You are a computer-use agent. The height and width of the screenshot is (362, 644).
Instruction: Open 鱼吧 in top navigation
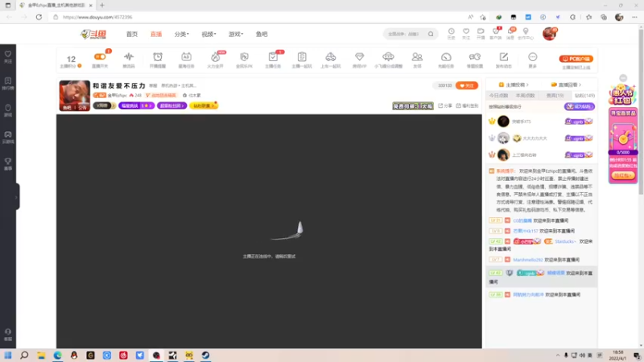262,34
